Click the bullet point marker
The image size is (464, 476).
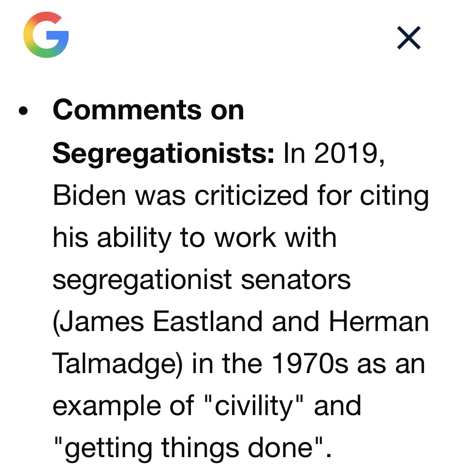[x=22, y=111]
